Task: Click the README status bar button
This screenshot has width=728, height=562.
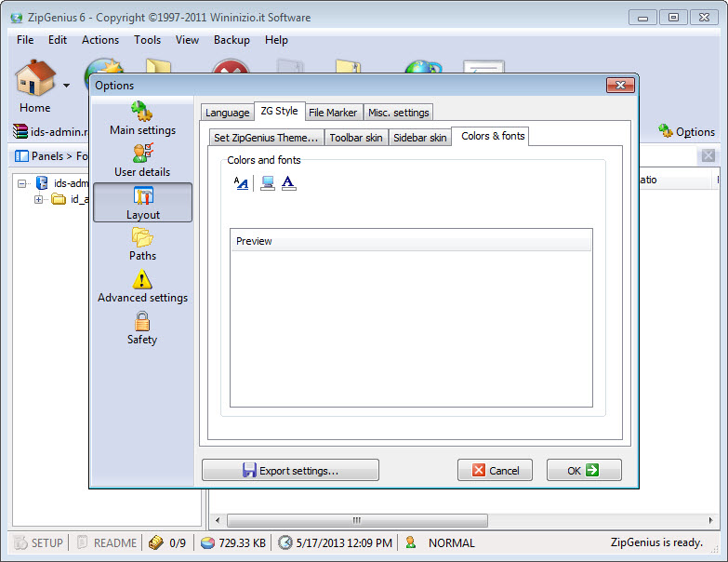Action: (x=106, y=542)
